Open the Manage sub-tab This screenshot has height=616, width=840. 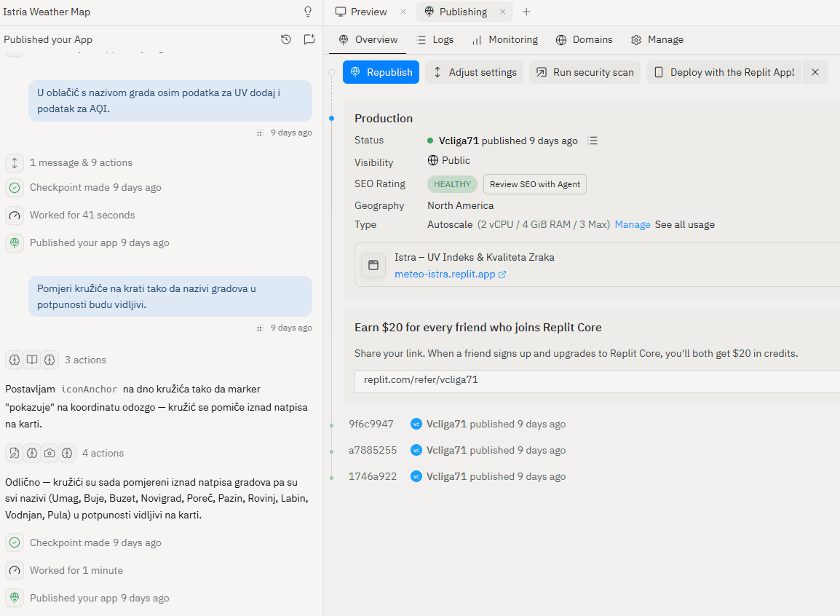pos(657,39)
